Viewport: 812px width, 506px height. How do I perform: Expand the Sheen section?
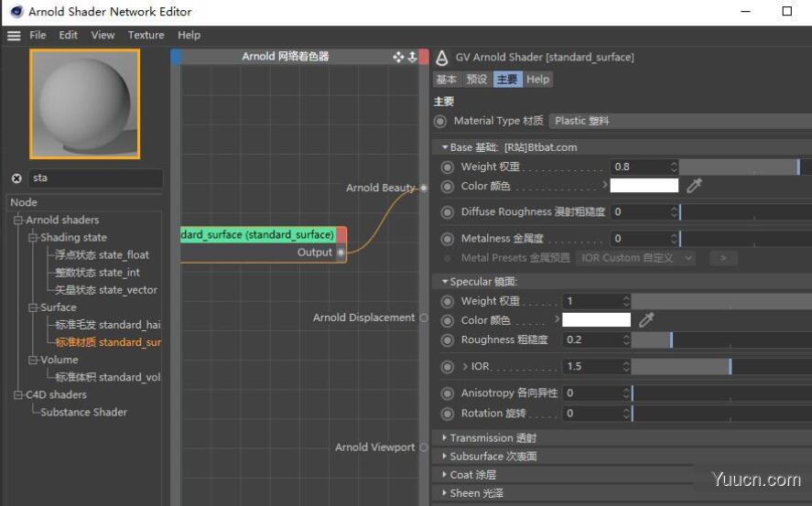pyautogui.click(x=444, y=493)
